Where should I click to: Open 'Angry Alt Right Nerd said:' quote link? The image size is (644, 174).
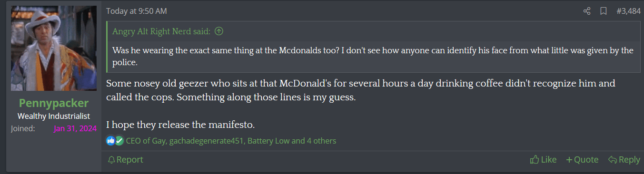pos(161,32)
